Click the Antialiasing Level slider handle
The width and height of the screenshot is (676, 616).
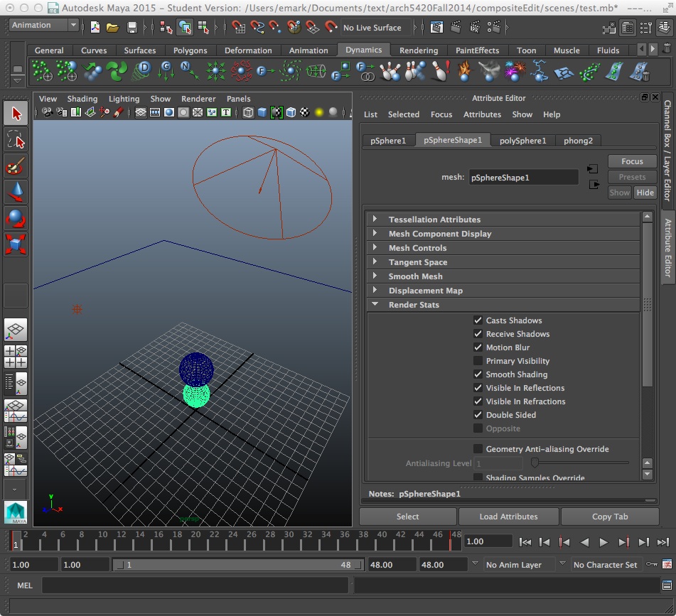[535, 463]
